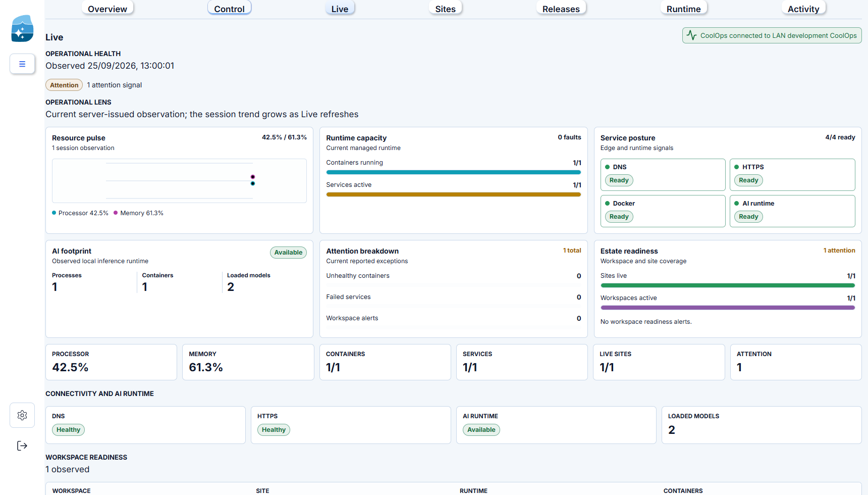868x495 pixels.
Task: Click the Docker service posture card
Action: 663,211
